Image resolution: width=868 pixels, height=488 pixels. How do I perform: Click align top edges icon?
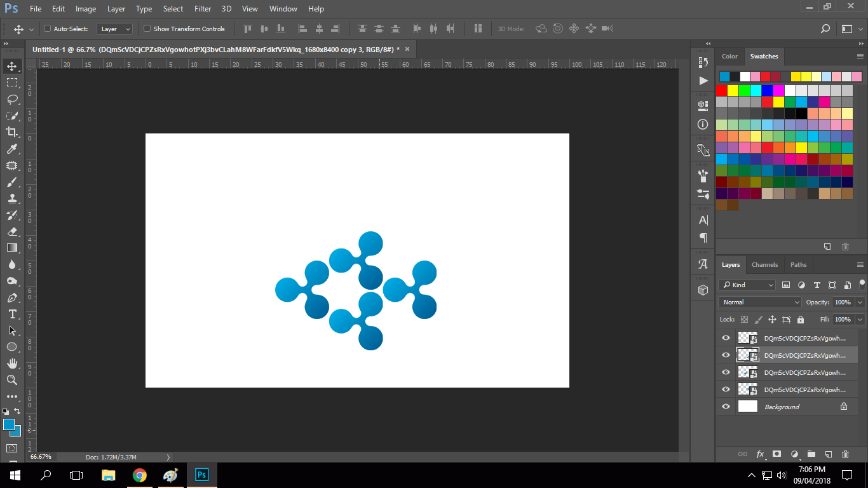pyautogui.click(x=248, y=29)
